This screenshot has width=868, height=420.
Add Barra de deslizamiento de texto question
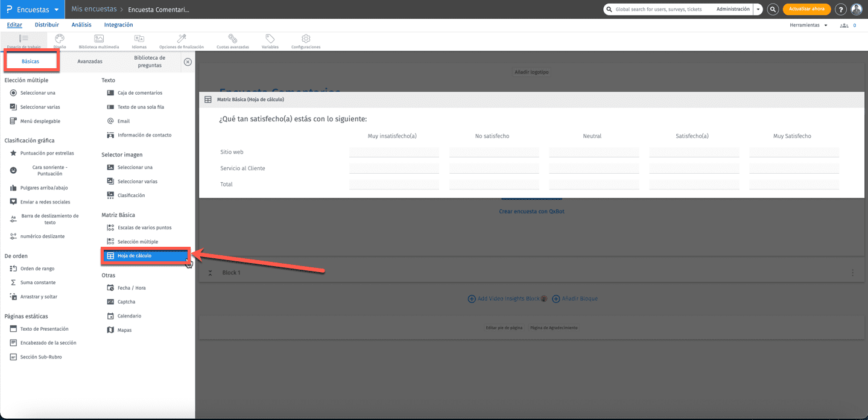pyautogui.click(x=44, y=219)
